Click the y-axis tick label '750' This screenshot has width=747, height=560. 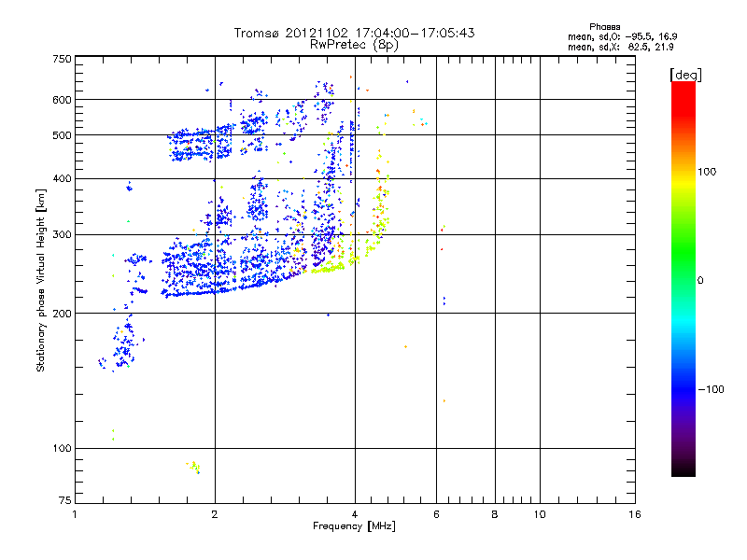pos(62,59)
